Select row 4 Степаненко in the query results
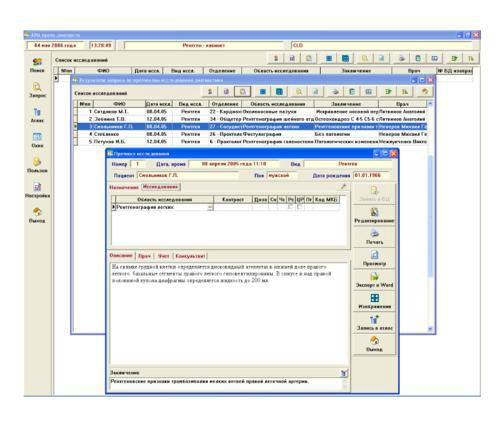 [x=252, y=134]
